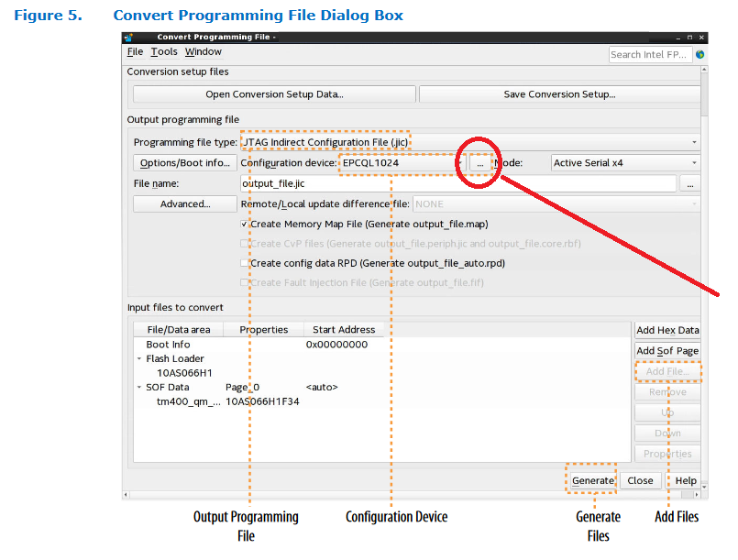Click browse button next to file name
Image resolution: width=738 pixels, height=560 pixels.
[690, 183]
